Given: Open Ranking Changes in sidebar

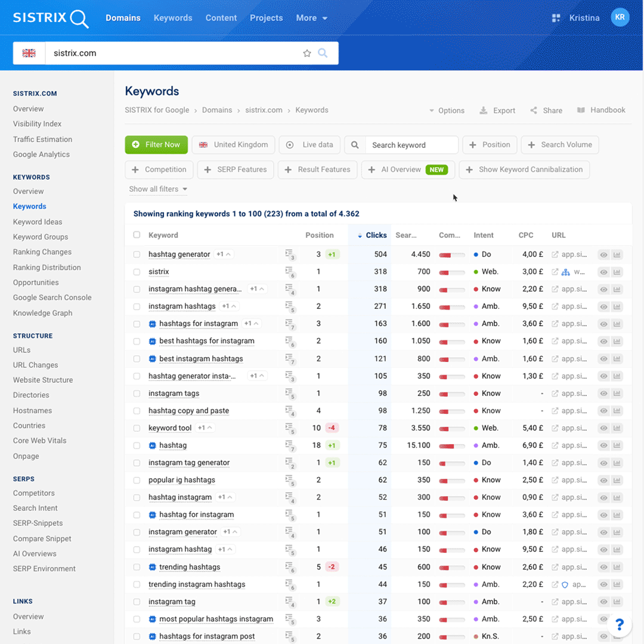Looking at the screenshot, I should point(42,252).
